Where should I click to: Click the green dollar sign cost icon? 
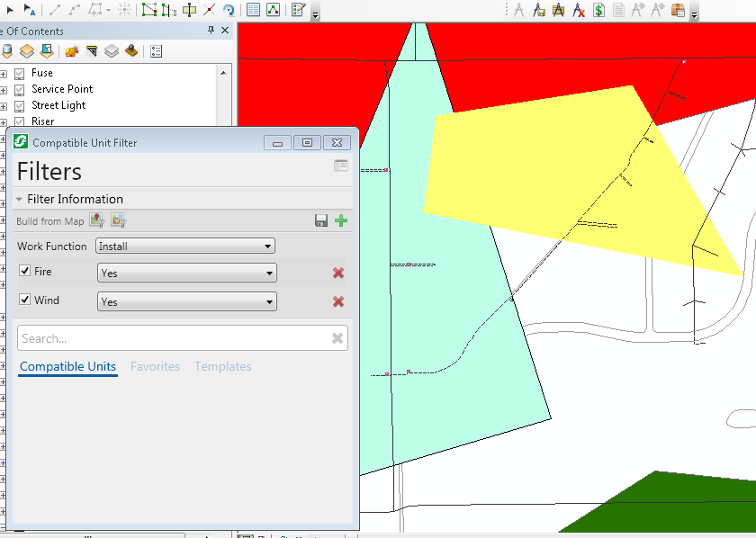(598, 11)
